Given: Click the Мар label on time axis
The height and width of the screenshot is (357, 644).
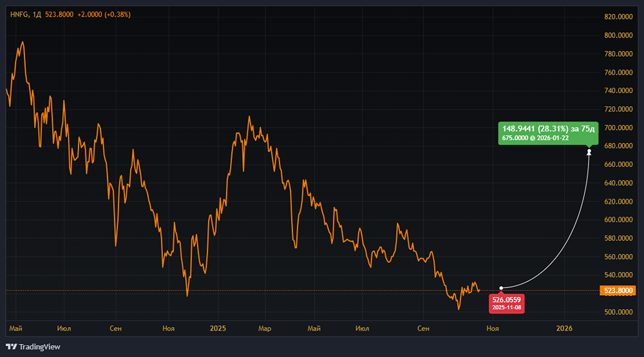Looking at the screenshot, I should tap(265, 328).
